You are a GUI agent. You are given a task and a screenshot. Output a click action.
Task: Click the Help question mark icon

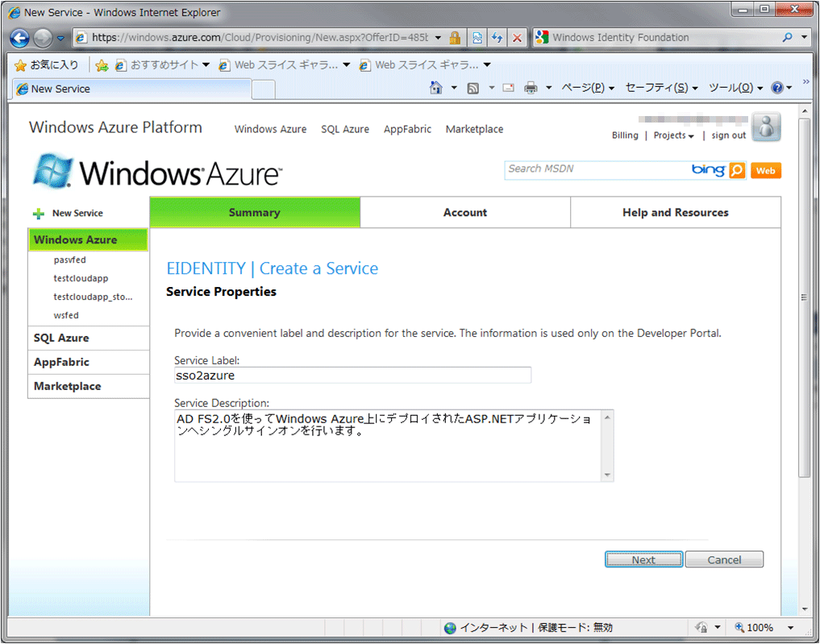[x=777, y=88]
